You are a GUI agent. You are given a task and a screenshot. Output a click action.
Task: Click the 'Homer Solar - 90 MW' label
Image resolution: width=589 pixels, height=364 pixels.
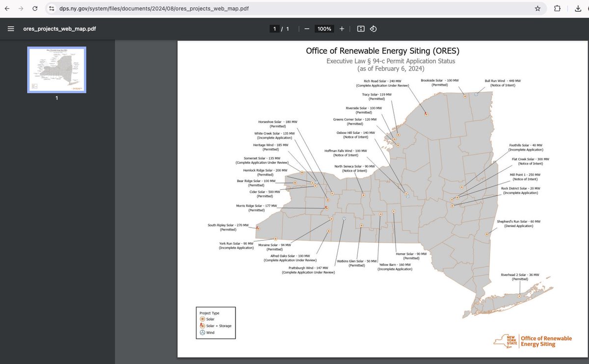(x=411, y=254)
